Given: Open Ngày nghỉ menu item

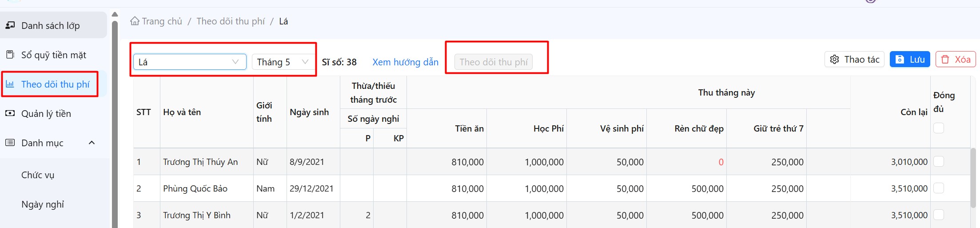Looking at the screenshot, I should pos(43,204).
